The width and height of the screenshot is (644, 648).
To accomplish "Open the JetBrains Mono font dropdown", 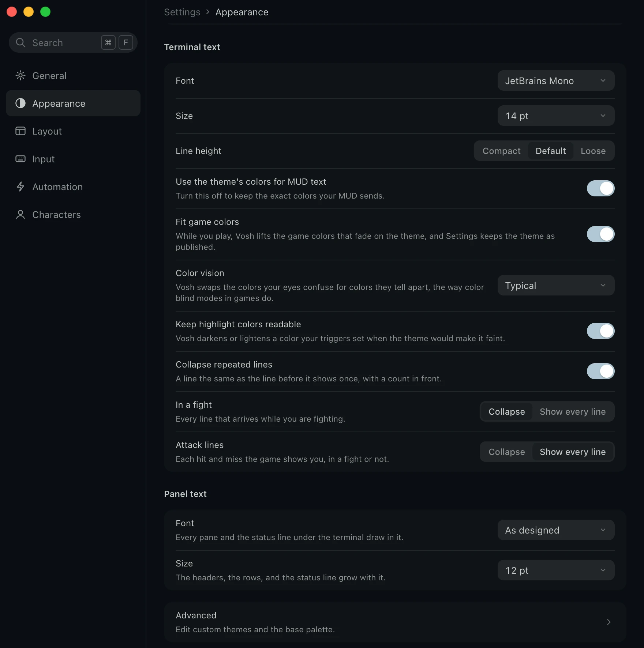I will (x=556, y=81).
